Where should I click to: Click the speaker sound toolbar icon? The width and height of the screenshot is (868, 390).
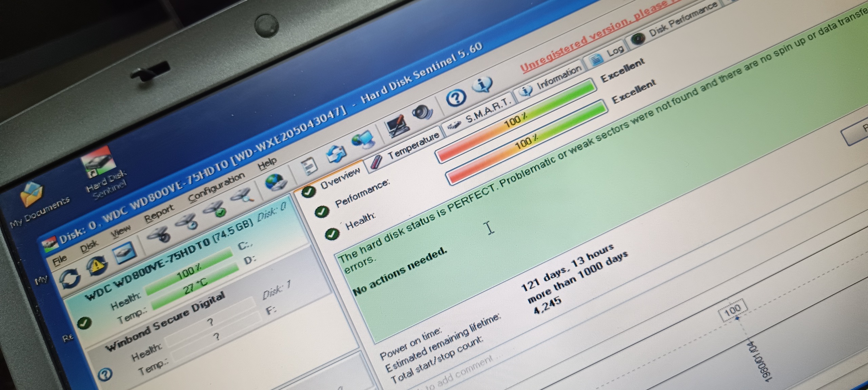point(422,113)
